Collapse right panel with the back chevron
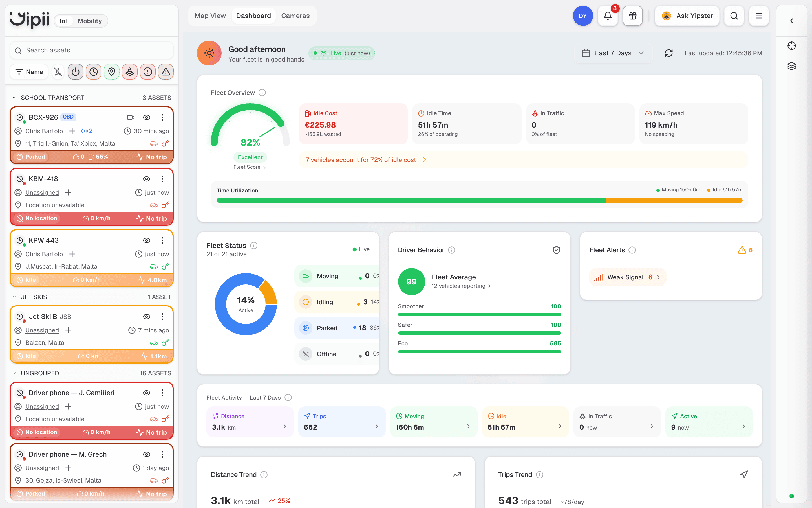Screen dimensions: 812x508 [791, 21]
